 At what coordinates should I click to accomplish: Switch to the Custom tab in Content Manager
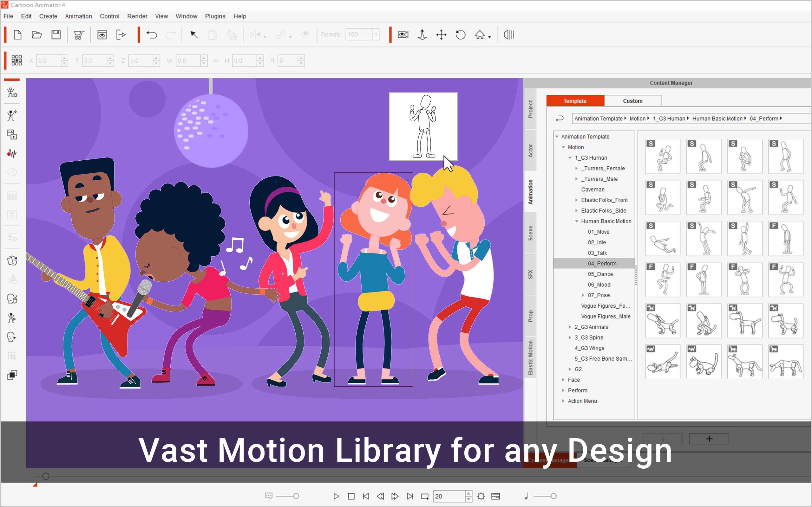632,101
